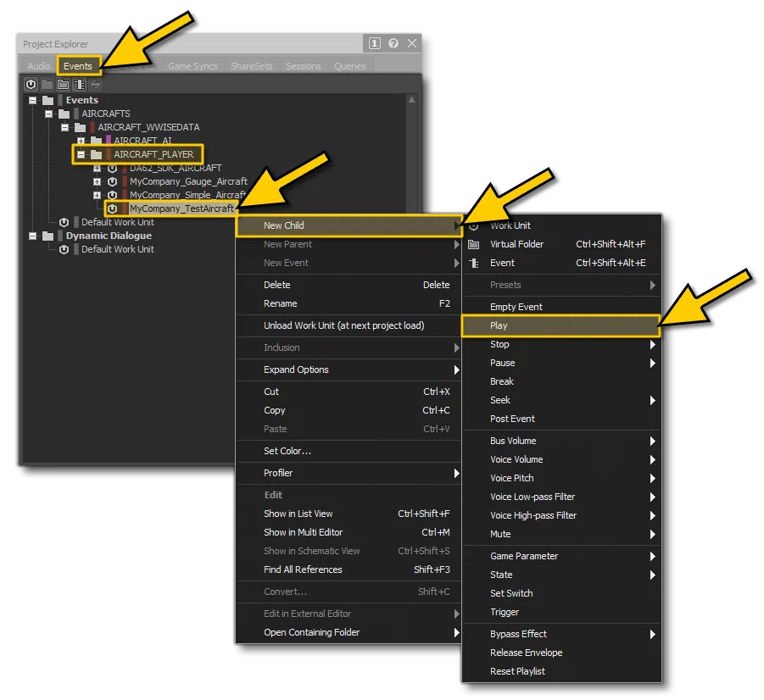The image size is (764, 700).
Task: Open the Queries tab
Action: (350, 66)
